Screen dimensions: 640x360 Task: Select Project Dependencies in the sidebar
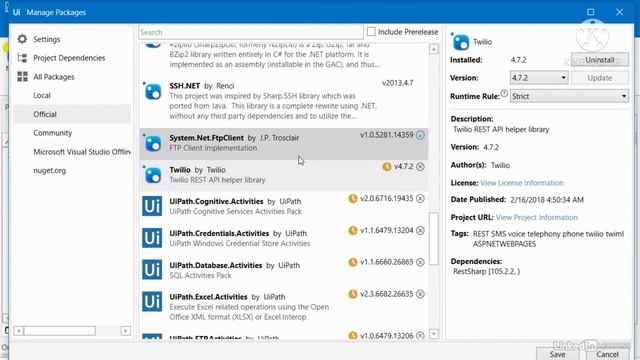[x=69, y=58]
